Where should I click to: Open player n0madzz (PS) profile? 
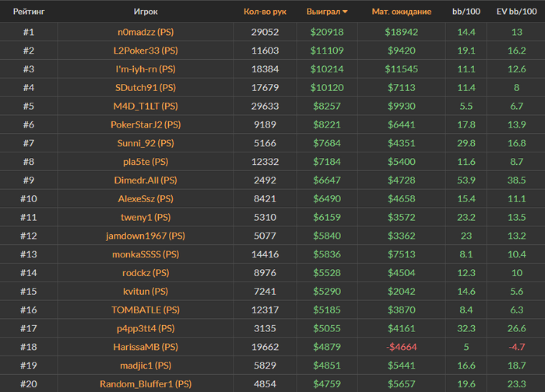click(x=145, y=32)
